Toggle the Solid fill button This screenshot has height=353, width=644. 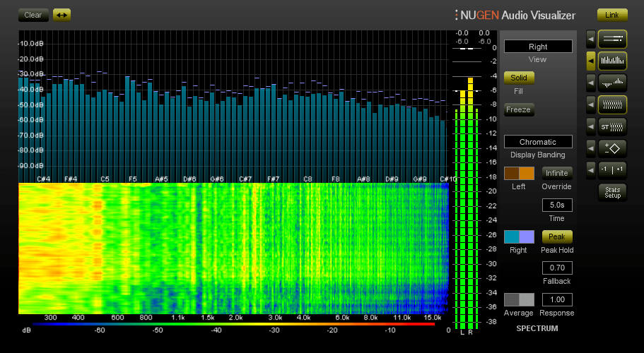(519, 78)
